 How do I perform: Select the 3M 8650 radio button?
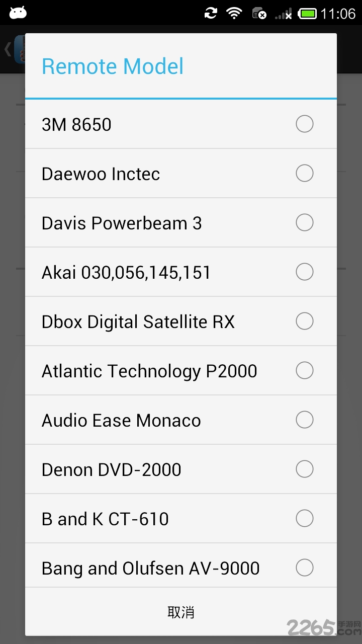coord(304,124)
